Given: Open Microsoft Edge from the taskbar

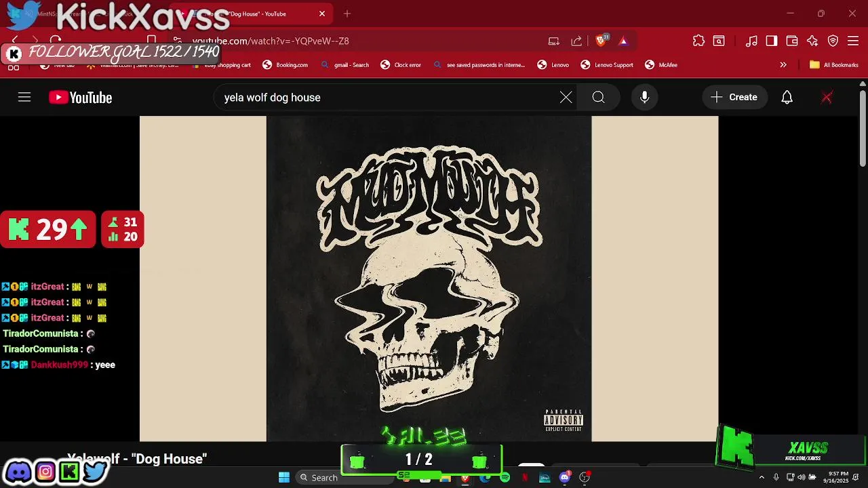Looking at the screenshot, I should tap(485, 478).
